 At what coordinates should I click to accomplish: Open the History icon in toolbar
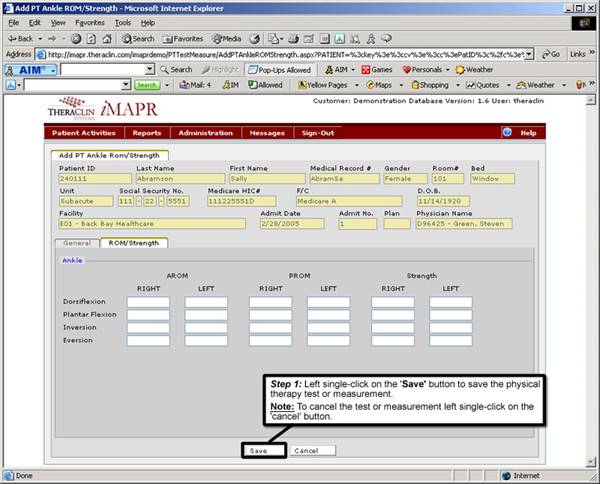pos(254,39)
